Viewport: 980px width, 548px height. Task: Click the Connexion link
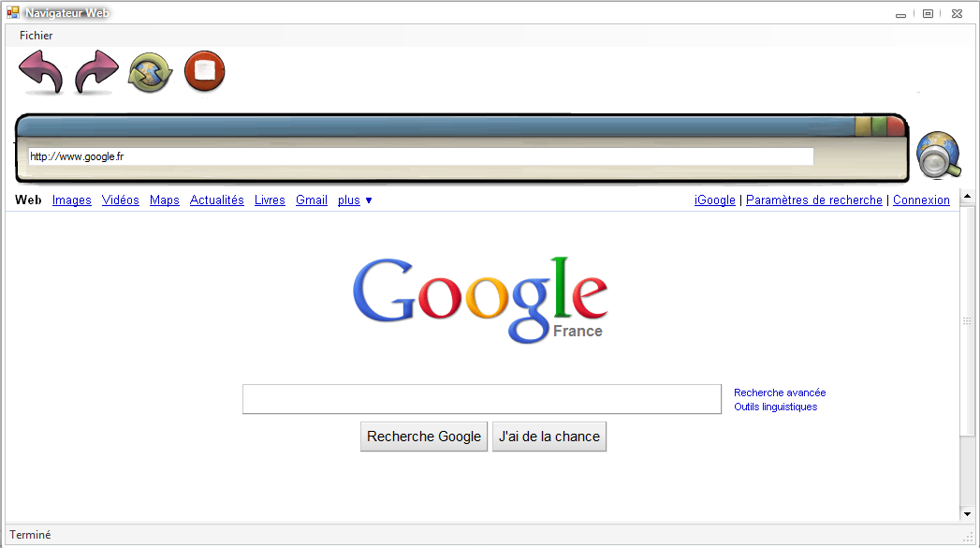(921, 200)
